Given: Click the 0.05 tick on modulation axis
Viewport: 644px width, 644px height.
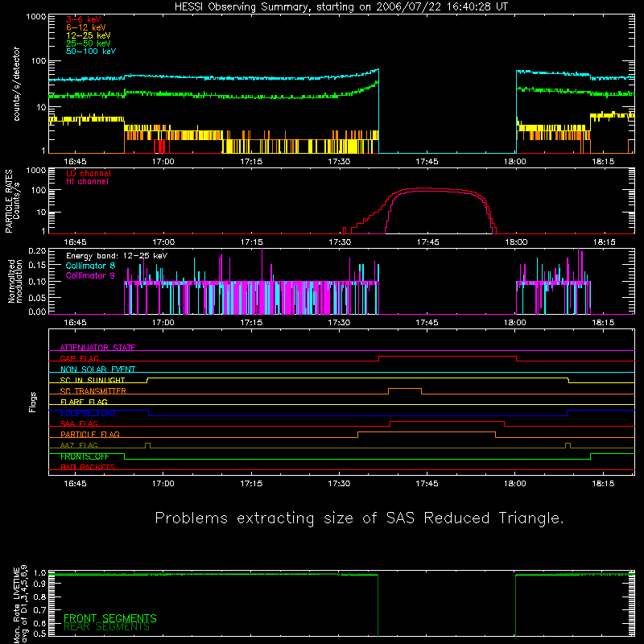Looking at the screenshot, I should click(x=37, y=297).
